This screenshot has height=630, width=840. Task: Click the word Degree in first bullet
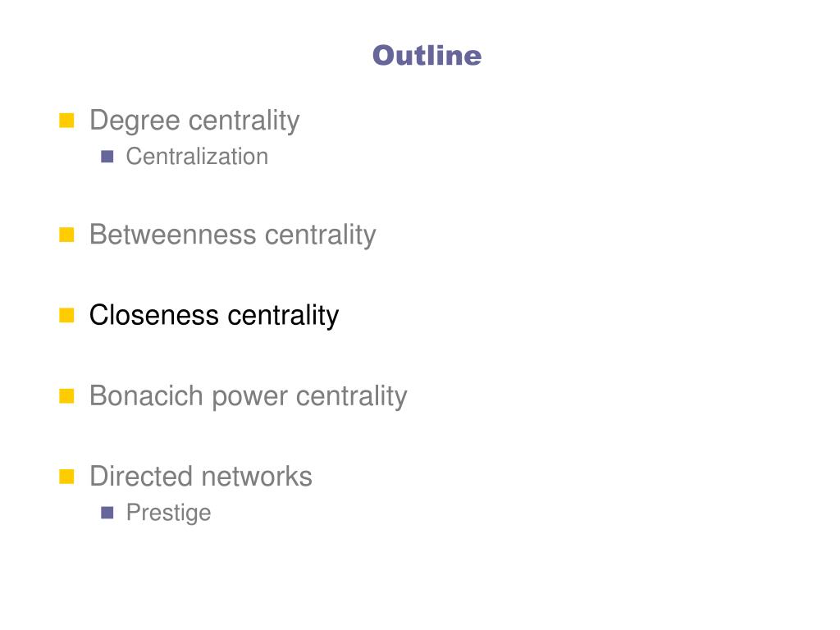click(135, 121)
